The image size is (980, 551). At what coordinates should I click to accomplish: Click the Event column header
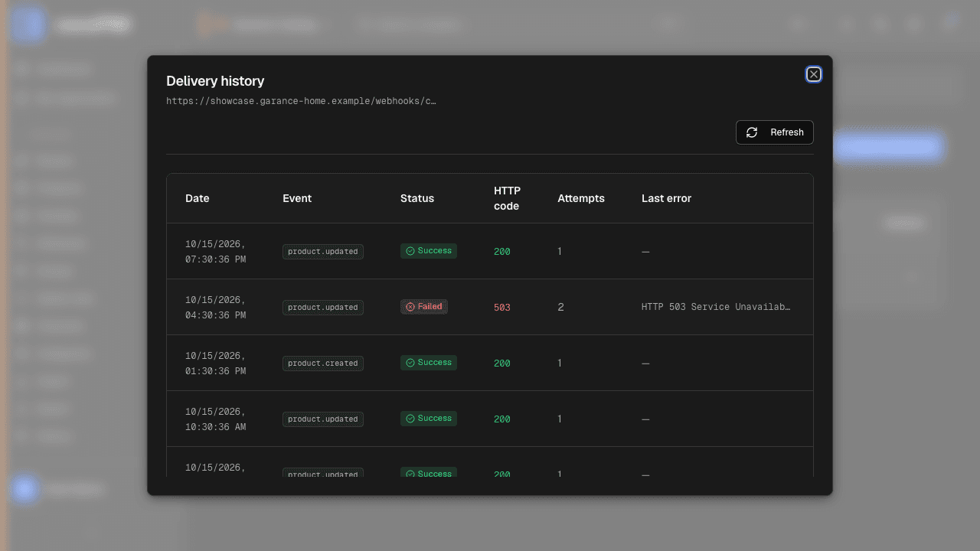[x=297, y=198]
